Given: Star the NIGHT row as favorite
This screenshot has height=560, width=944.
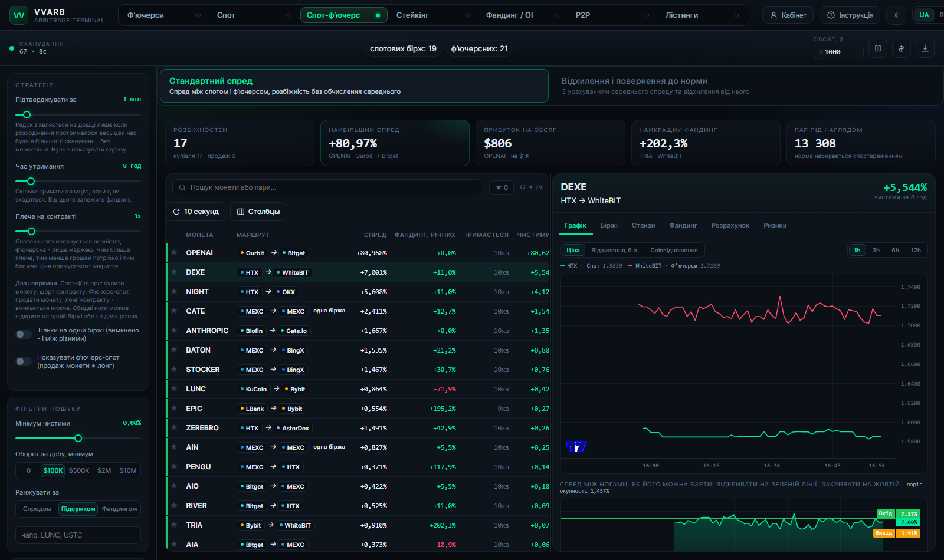Looking at the screenshot, I should click(x=174, y=291).
